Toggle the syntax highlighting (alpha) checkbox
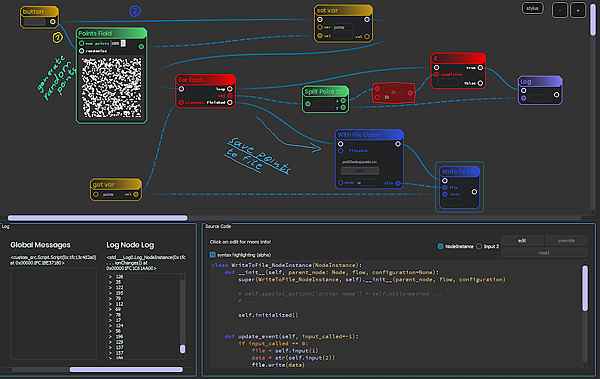600x379 pixels. tap(212, 255)
